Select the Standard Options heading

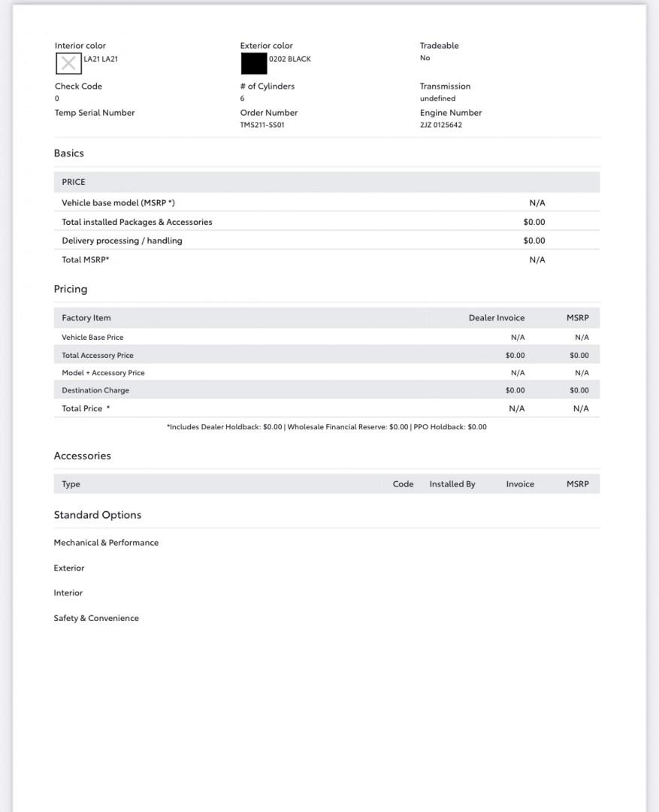[98, 515]
